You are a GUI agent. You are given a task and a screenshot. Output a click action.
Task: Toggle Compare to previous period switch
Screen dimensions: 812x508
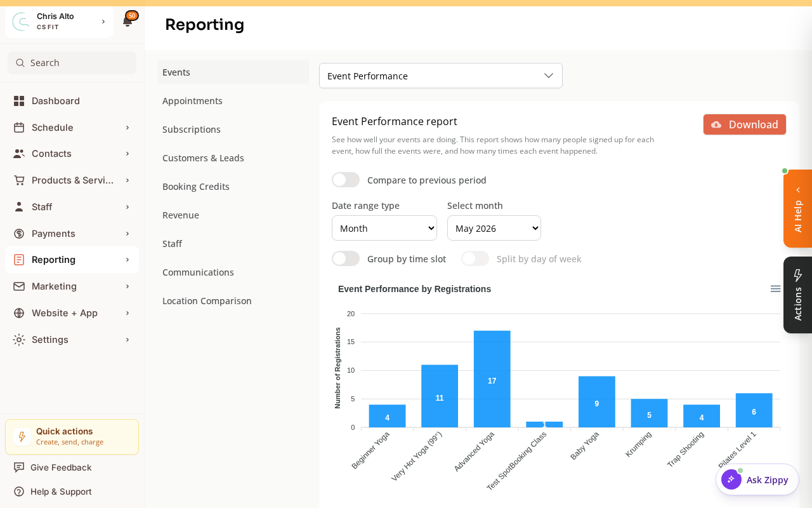(346, 180)
